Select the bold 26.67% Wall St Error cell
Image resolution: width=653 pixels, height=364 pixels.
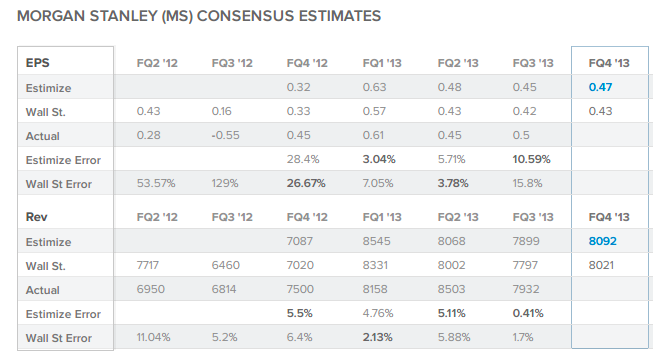(306, 183)
